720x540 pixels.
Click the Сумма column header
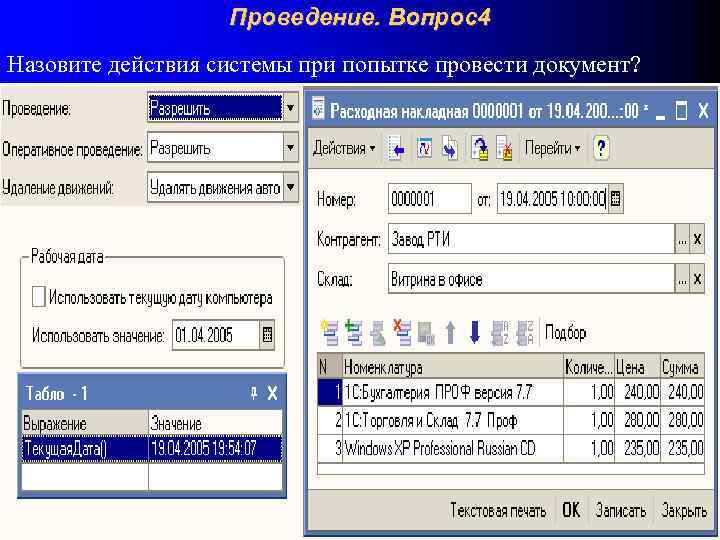[x=682, y=366]
